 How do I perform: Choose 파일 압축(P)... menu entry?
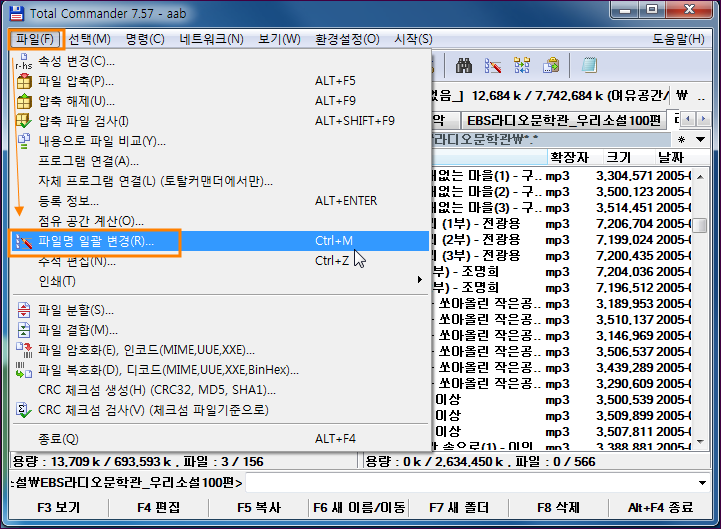[220, 81]
